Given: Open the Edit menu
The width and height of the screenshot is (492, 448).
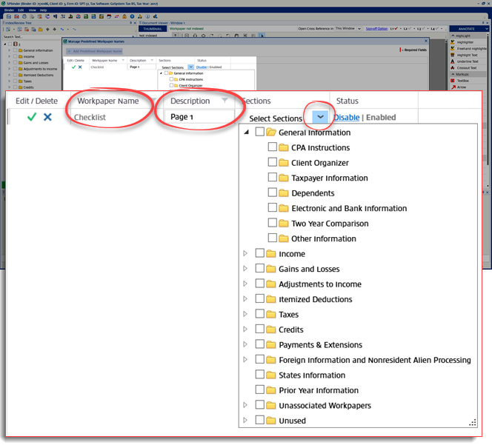Looking at the screenshot, I should click(x=21, y=10).
